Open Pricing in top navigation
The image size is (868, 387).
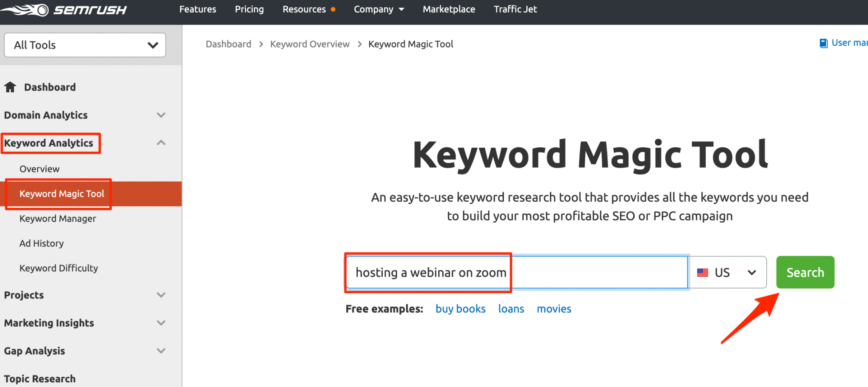pos(249,9)
